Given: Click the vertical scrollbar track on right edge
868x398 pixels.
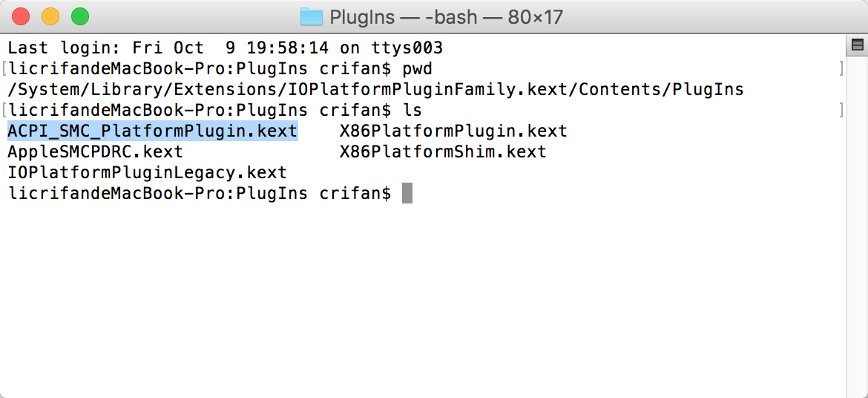Looking at the screenshot, I should pos(857,223).
